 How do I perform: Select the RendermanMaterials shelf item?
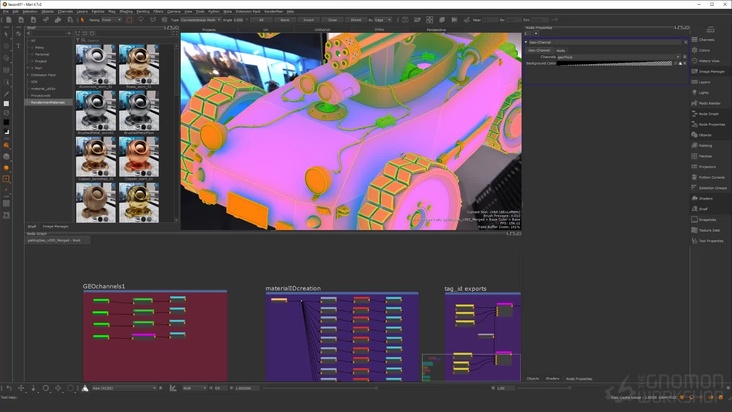pos(47,102)
